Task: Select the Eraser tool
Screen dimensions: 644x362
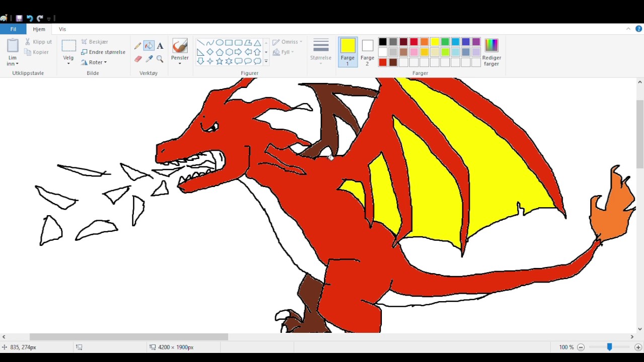Action: pos(138,59)
